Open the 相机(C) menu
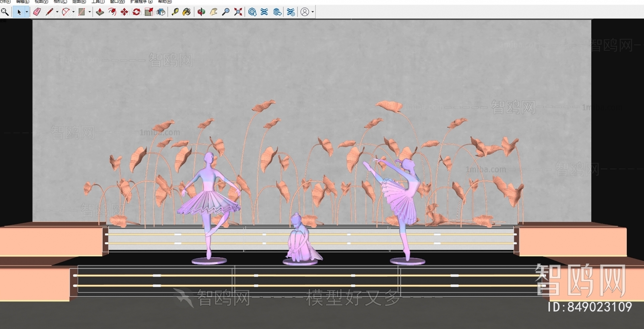The height and width of the screenshot is (329, 644). 60,2
